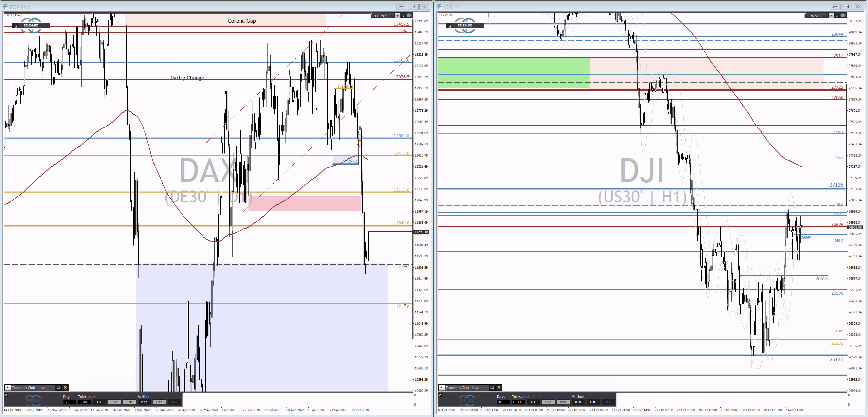The height and width of the screenshot is (417, 868).
Task: Click the 26.905 price display
Action: point(816,16)
